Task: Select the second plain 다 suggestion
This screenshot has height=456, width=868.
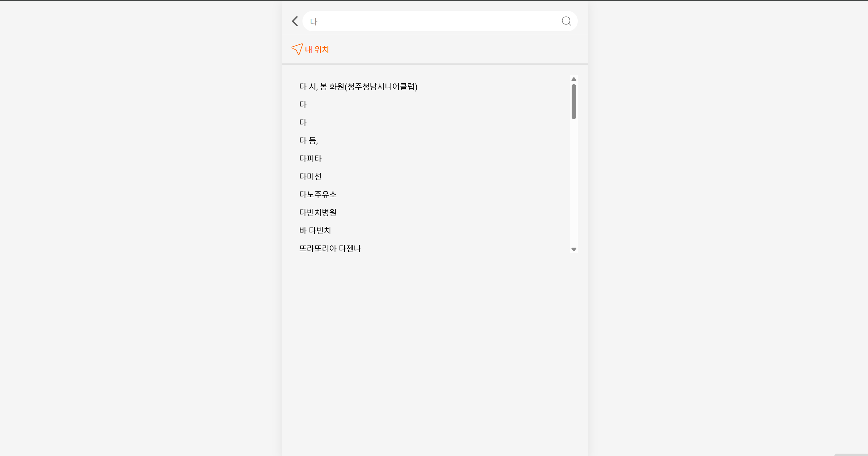Action: click(x=303, y=123)
